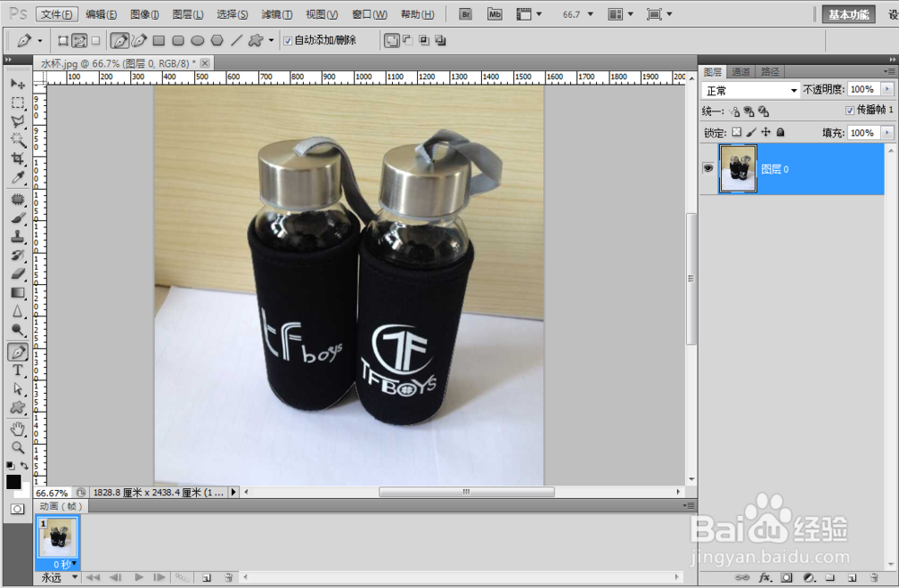Image resolution: width=899 pixels, height=588 pixels.
Task: Select the Move tool
Action: pyautogui.click(x=18, y=84)
